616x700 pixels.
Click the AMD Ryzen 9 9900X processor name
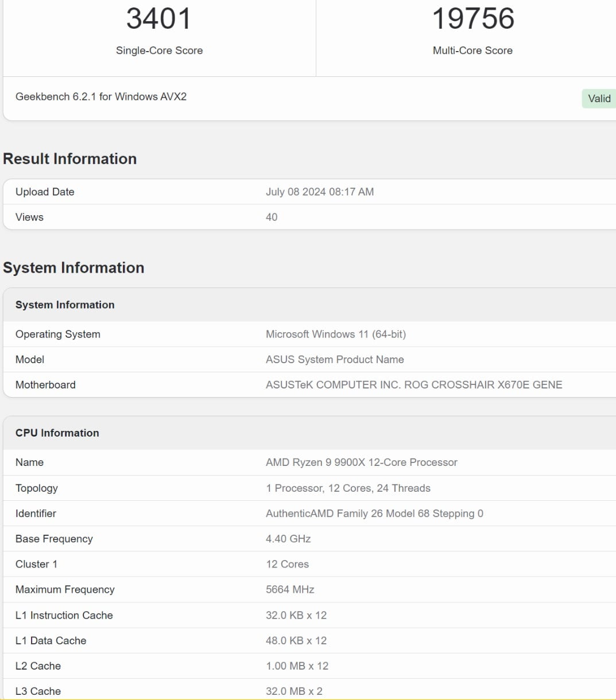pos(361,462)
